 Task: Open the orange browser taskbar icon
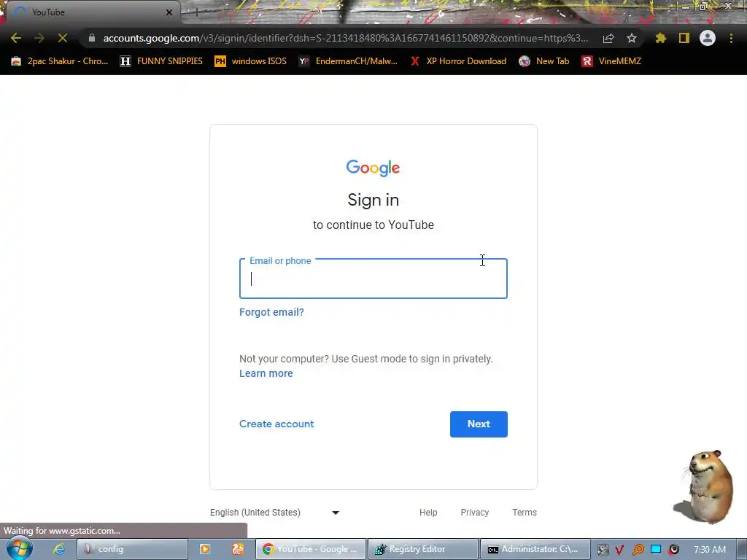[x=238, y=549]
